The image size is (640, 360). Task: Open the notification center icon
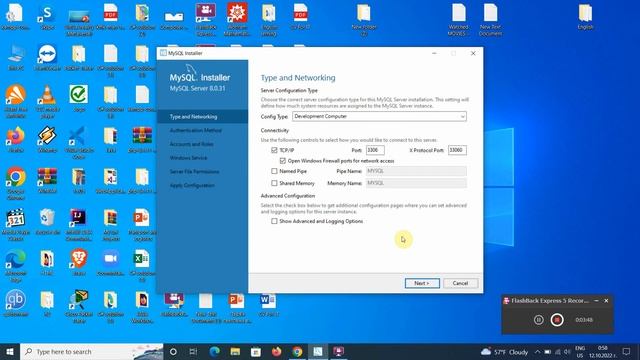[626, 351]
